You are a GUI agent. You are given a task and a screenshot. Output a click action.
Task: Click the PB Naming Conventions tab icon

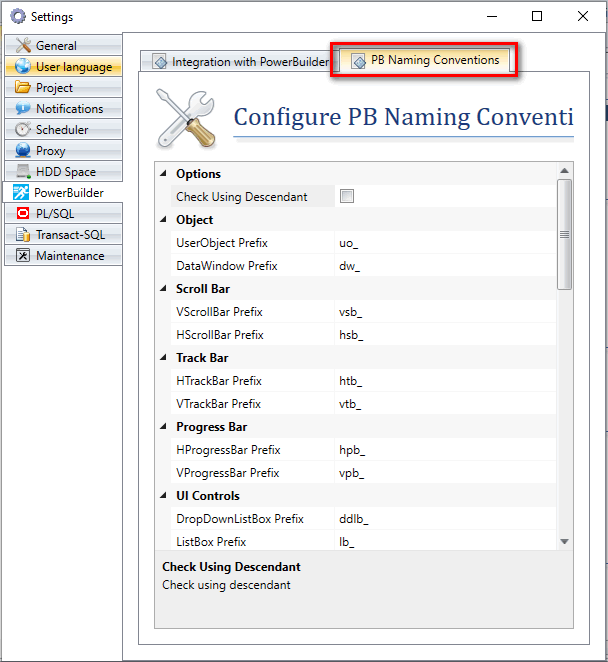[359, 62]
